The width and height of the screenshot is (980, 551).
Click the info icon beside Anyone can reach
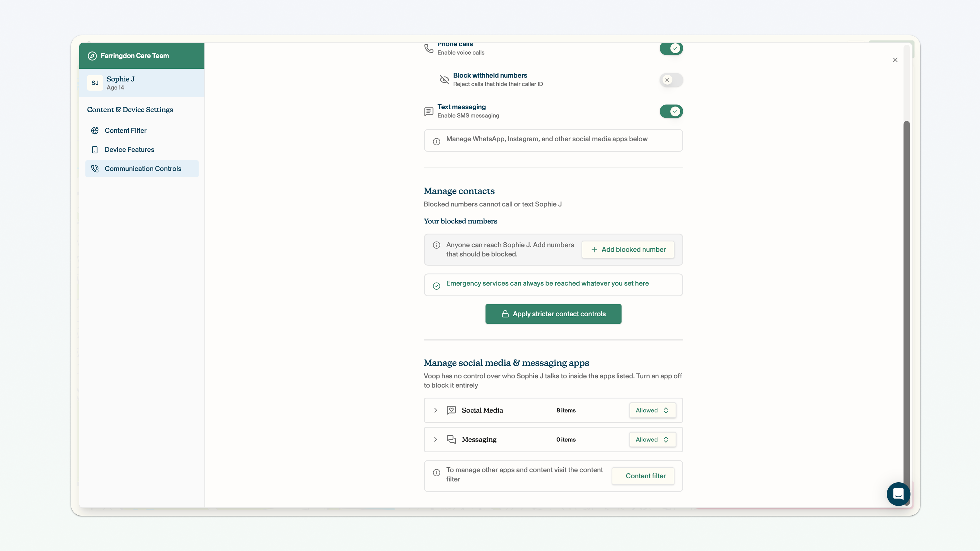point(436,245)
